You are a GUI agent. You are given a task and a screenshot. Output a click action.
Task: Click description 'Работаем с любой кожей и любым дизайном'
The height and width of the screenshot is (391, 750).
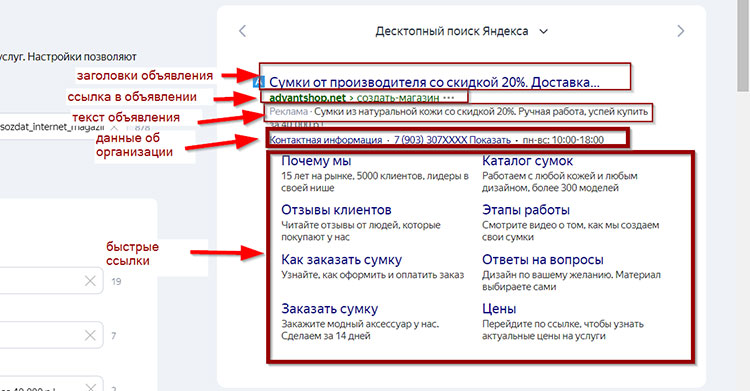pos(560,182)
